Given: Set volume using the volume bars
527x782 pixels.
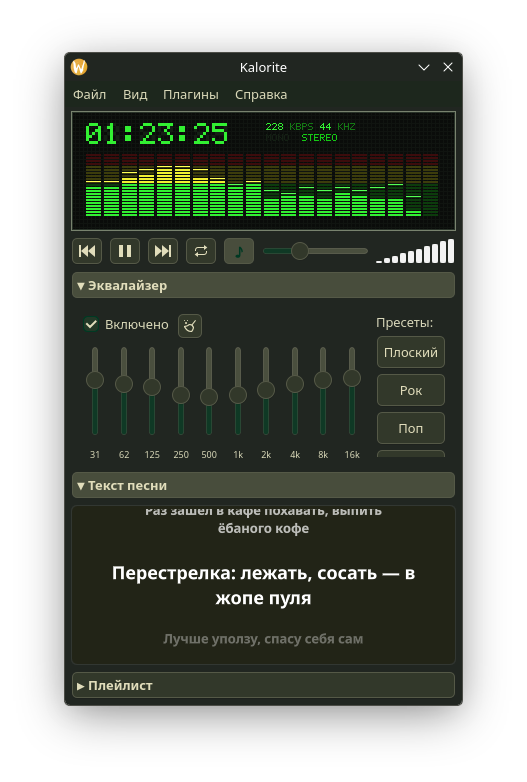Looking at the screenshot, I should [x=415, y=251].
